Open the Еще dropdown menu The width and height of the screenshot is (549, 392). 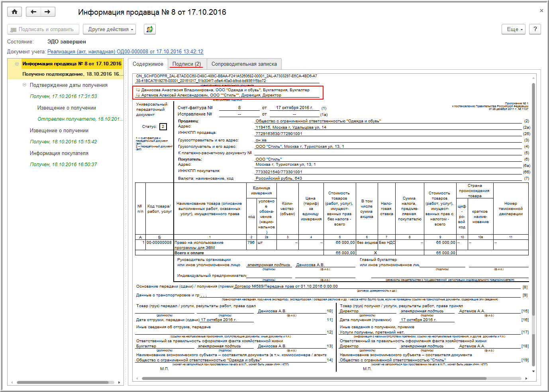pos(514,29)
